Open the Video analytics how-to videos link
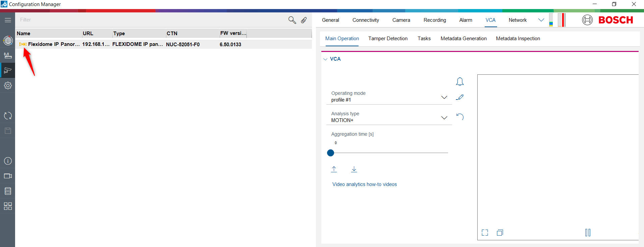The width and height of the screenshot is (644, 247). tap(364, 184)
